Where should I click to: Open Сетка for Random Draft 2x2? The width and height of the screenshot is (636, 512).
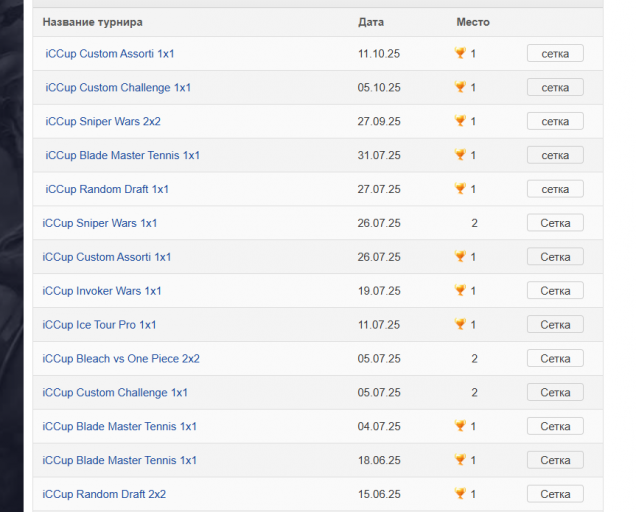(555, 494)
